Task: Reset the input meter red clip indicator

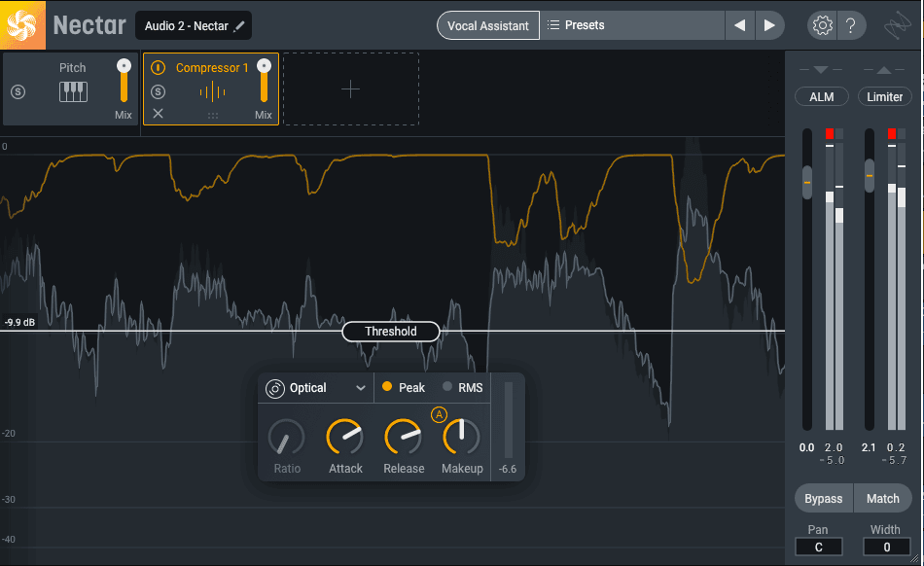Action: click(x=830, y=133)
